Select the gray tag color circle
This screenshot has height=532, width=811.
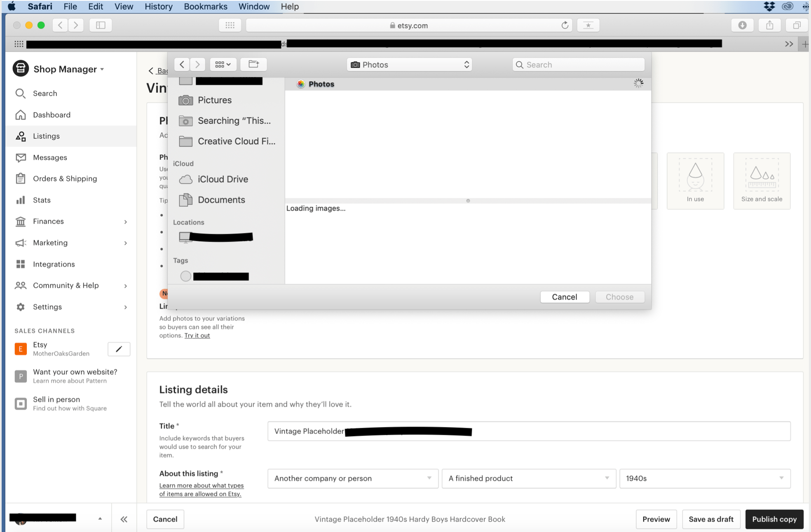coord(185,276)
